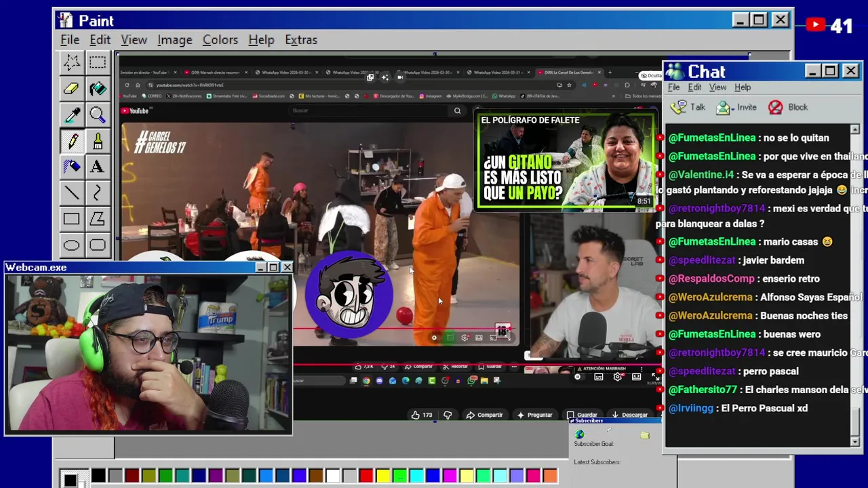868x488 pixels.
Task: Click the Invite icon in Chat window
Action: [x=724, y=107]
